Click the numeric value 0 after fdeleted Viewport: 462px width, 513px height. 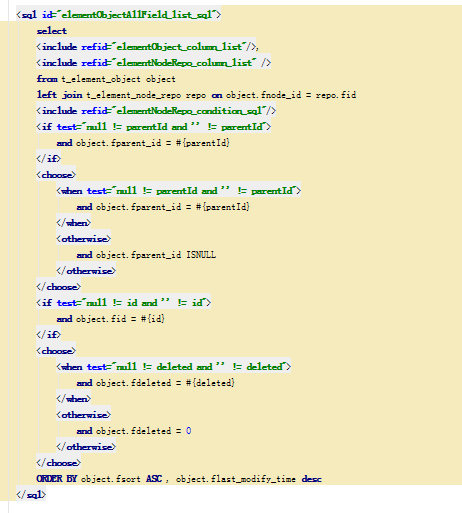189,431
